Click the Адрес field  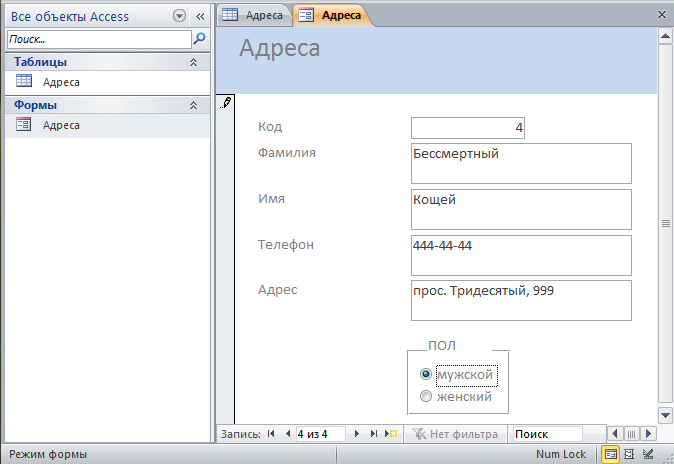tap(521, 301)
